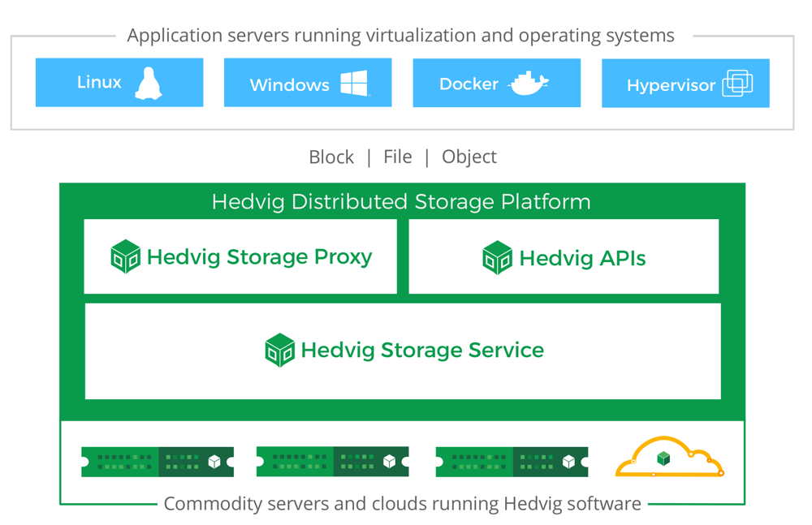Click the third commodity server rack graphic
The height and width of the screenshot is (525, 812).
(512, 462)
